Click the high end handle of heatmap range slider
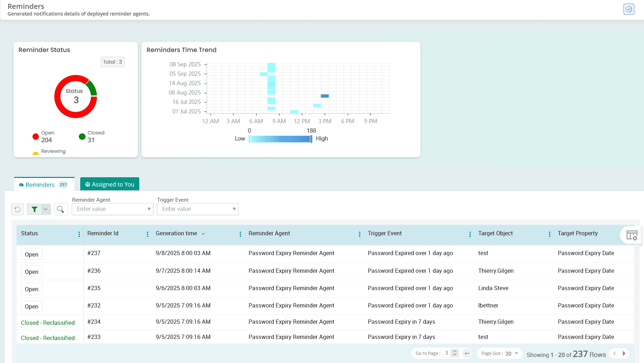This screenshot has height=363, width=644. pos(311,139)
